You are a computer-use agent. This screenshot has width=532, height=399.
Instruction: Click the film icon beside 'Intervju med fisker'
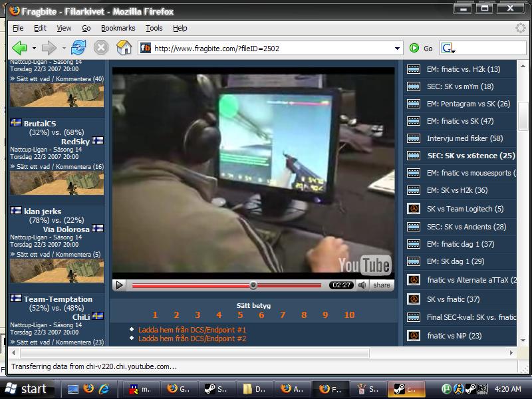click(x=414, y=138)
